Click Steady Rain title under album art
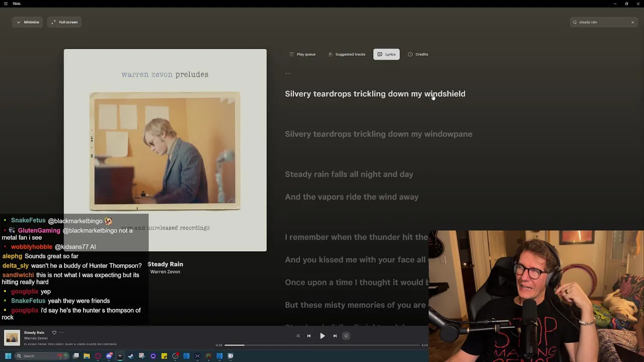Viewport: 644px width, 362px height. 165,264
